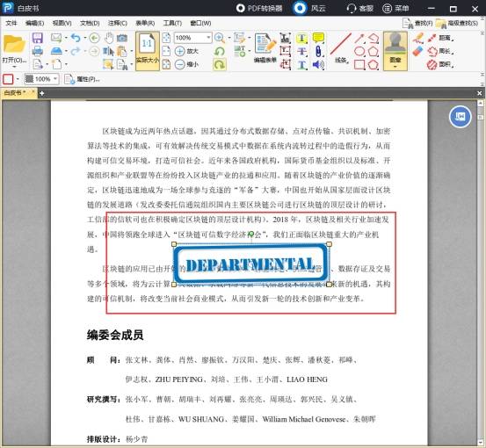The image size is (486, 448).
Task: Select the Snapshot camera tool
Action: (122, 38)
